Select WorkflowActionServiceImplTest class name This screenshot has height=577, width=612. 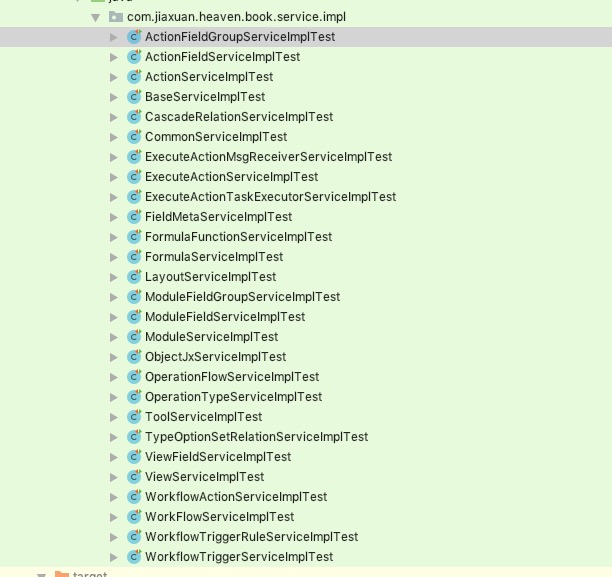236,497
